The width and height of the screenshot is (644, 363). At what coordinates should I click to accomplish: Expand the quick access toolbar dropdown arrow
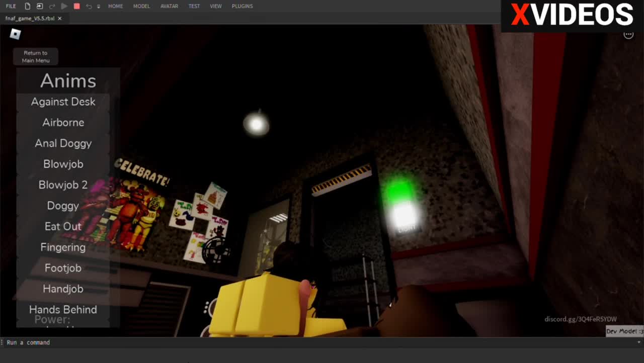pyautogui.click(x=99, y=7)
